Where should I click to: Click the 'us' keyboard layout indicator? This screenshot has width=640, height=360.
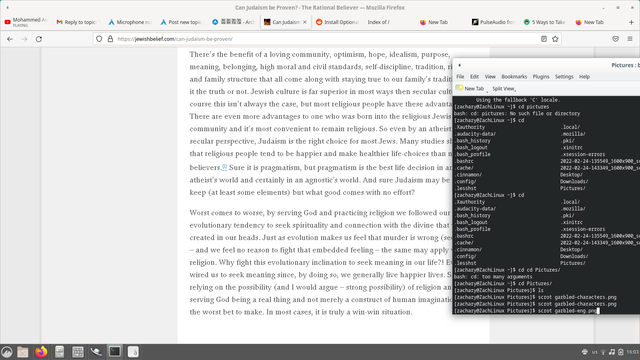coord(595,352)
